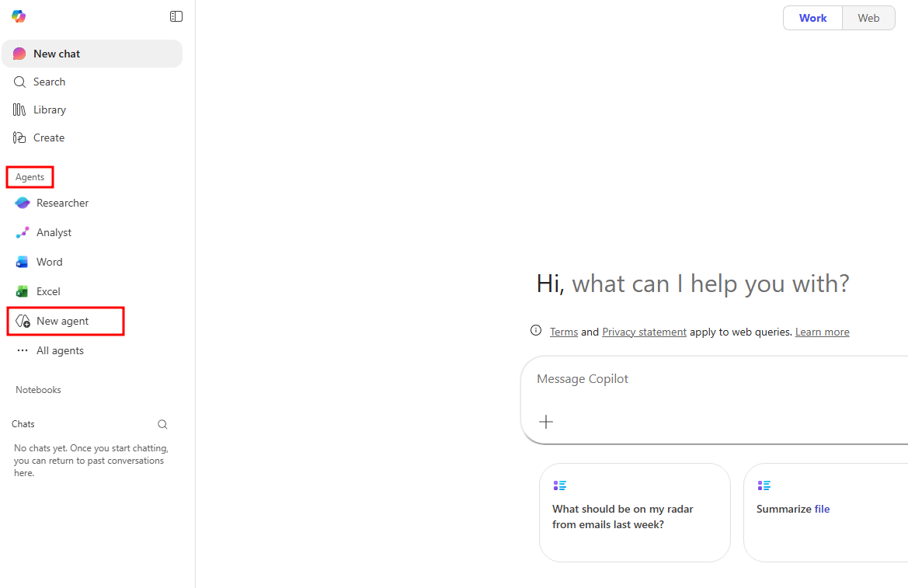Screen dimensions: 908x588
Task: Select the 'What should be on my radar' prompt
Action: point(635,513)
